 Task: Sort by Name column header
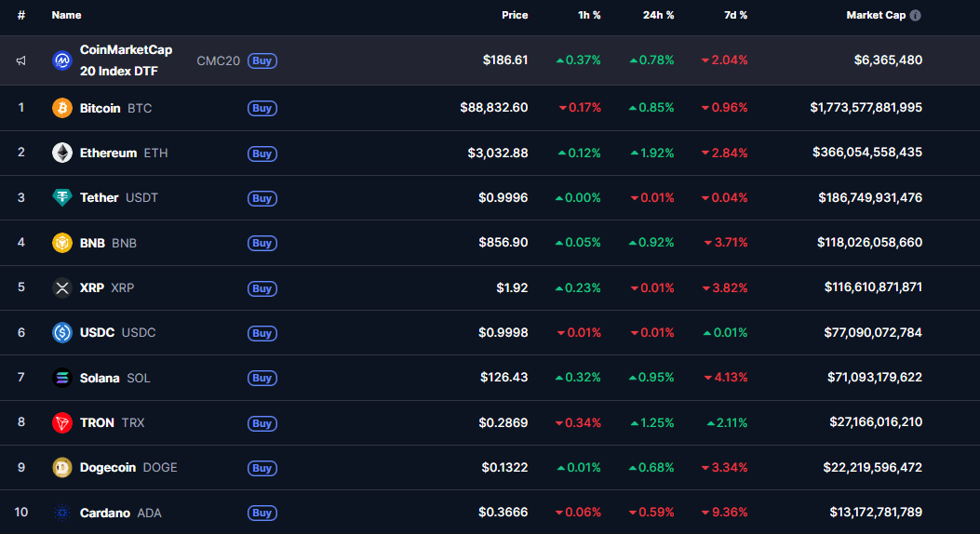[x=66, y=15]
